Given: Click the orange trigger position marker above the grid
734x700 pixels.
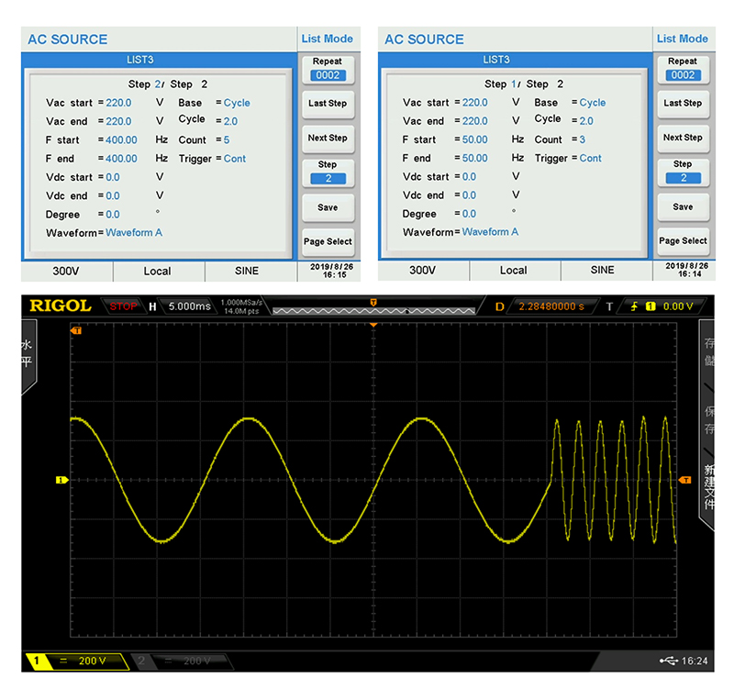Looking at the screenshot, I should coord(373,325).
